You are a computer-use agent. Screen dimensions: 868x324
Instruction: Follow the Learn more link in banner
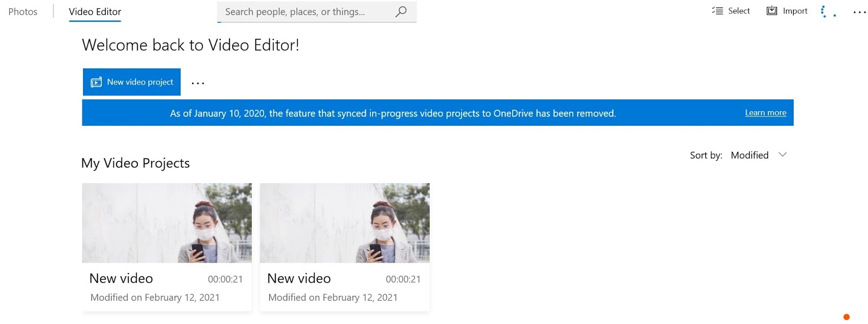pos(765,113)
